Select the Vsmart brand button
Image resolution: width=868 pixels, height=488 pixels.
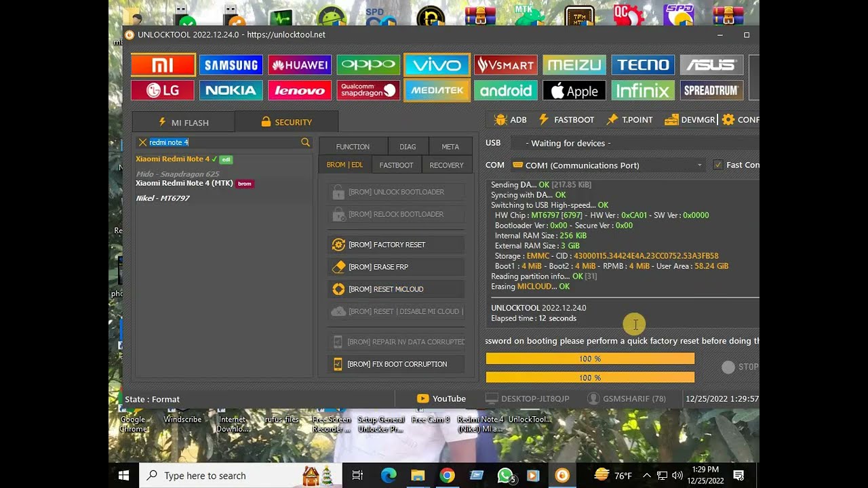pyautogui.click(x=506, y=65)
